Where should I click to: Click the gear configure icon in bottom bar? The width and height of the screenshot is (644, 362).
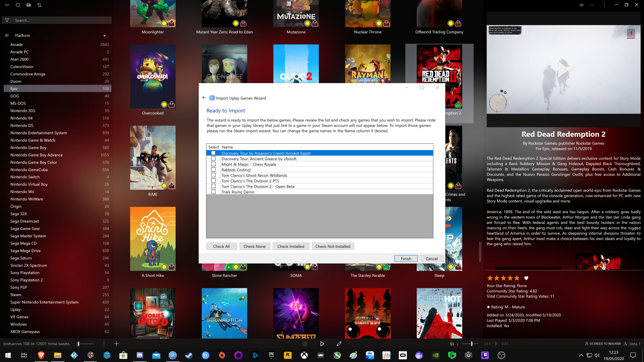tap(305, 344)
